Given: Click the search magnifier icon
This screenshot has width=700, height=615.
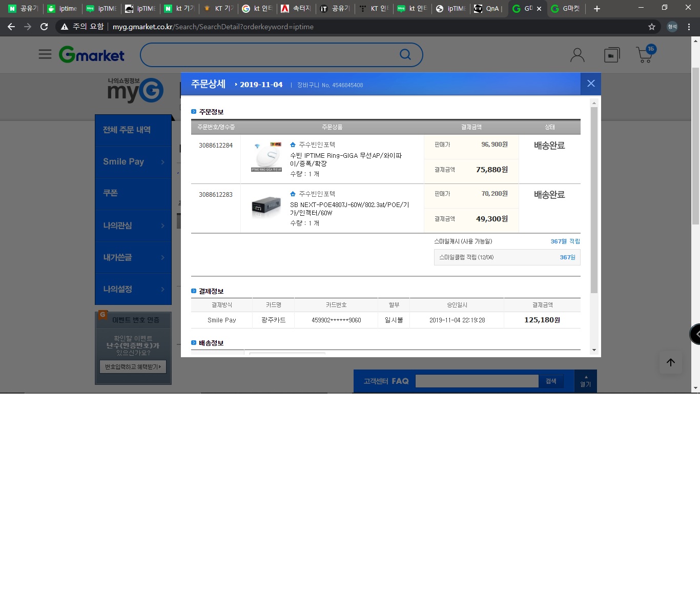Looking at the screenshot, I should (x=405, y=54).
